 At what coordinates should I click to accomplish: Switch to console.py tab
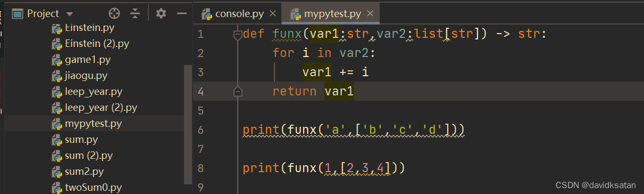coord(239,13)
